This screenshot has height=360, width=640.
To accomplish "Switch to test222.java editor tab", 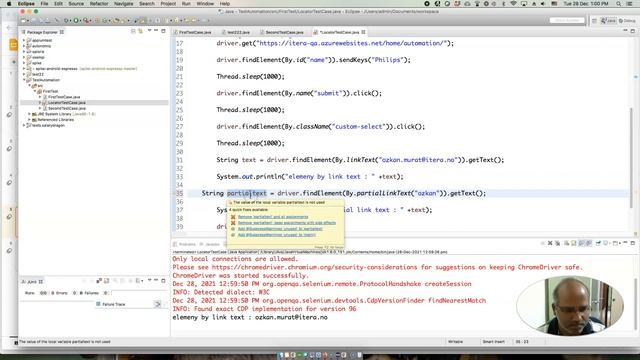I will (236, 32).
